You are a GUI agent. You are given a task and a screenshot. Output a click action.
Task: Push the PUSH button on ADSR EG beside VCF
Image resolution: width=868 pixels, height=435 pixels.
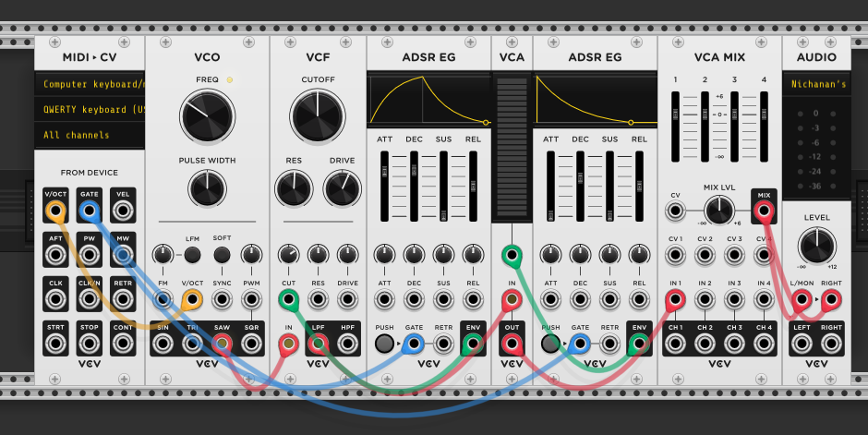(384, 344)
